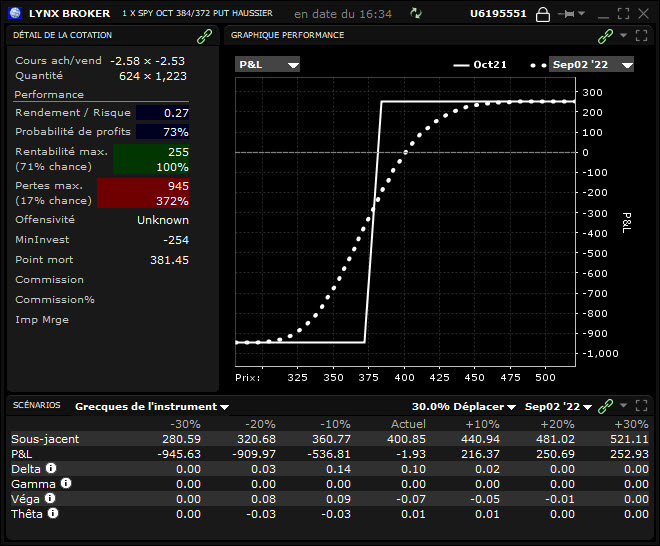Click the Commission label
This screenshot has height=546, width=660.
(x=49, y=280)
